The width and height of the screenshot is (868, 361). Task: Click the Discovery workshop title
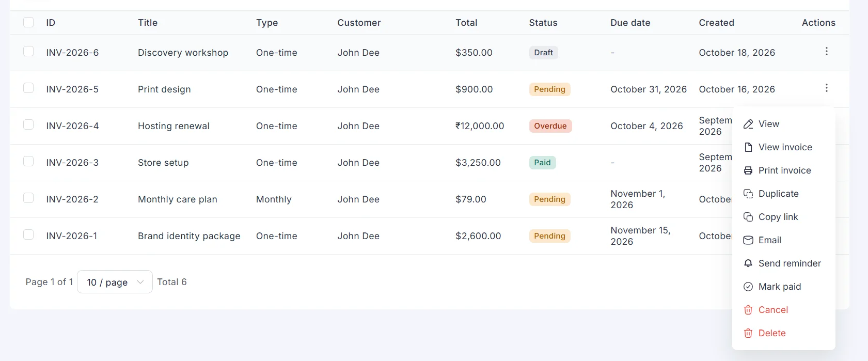point(183,53)
